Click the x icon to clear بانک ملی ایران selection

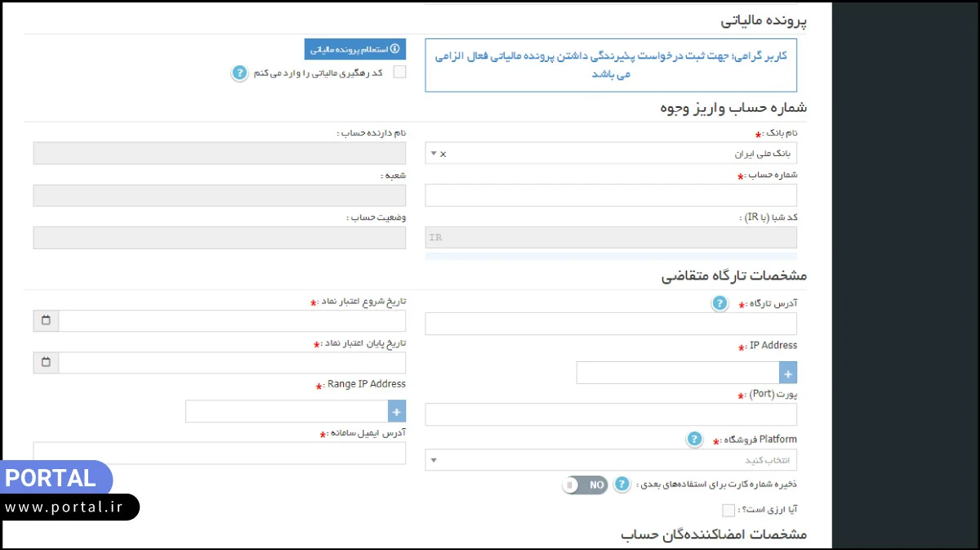443,153
